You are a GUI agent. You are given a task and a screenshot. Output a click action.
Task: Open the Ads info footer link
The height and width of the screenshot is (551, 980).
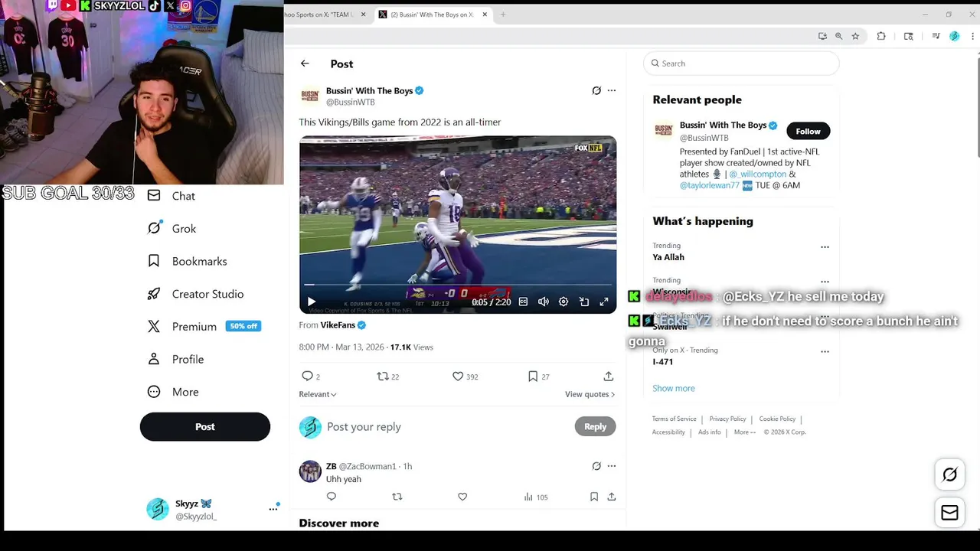click(710, 432)
